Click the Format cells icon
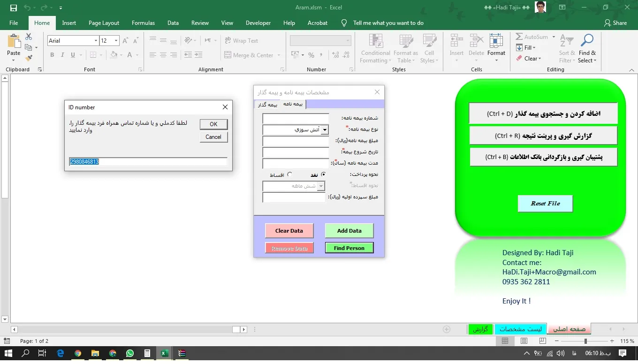This screenshot has width=638, height=364. [x=496, y=42]
